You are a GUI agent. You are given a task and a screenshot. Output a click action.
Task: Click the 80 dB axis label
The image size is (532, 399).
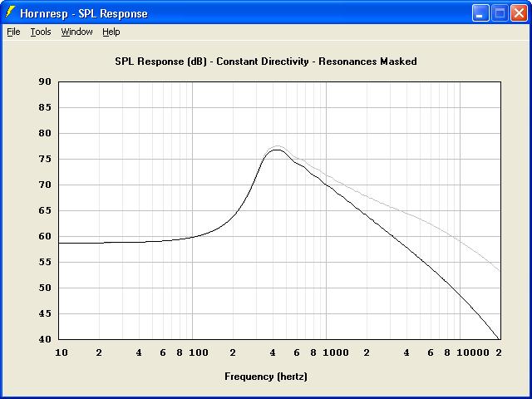[x=44, y=133]
